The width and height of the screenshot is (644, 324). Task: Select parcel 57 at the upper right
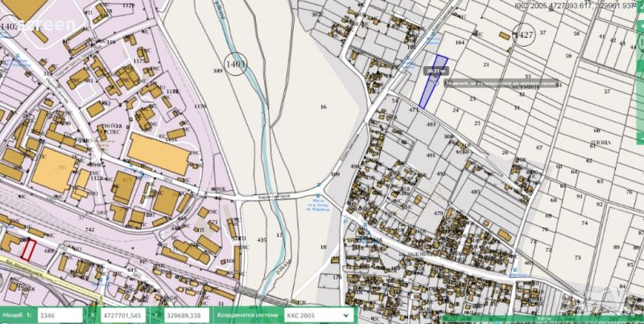(607, 91)
